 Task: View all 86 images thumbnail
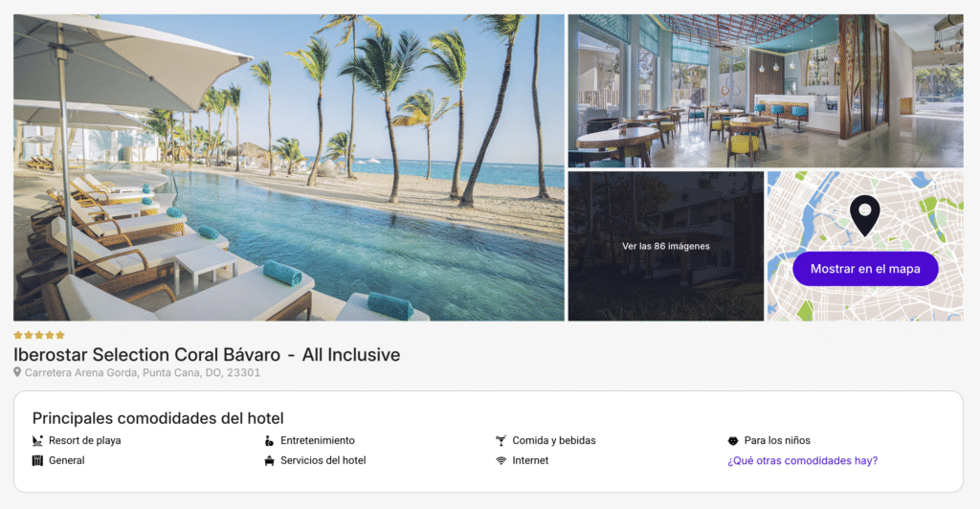click(x=666, y=246)
